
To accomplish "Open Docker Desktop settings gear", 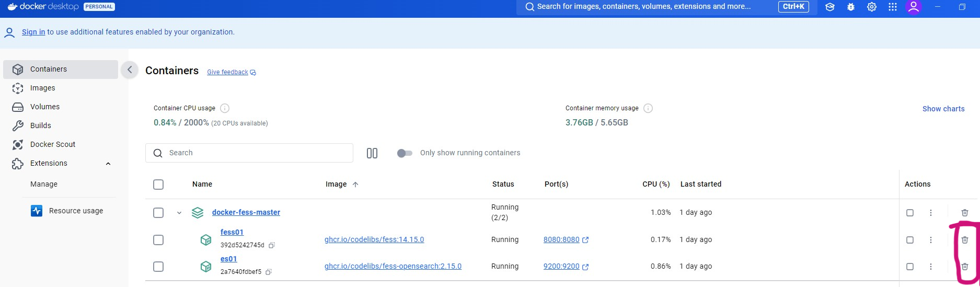I will coord(872,7).
